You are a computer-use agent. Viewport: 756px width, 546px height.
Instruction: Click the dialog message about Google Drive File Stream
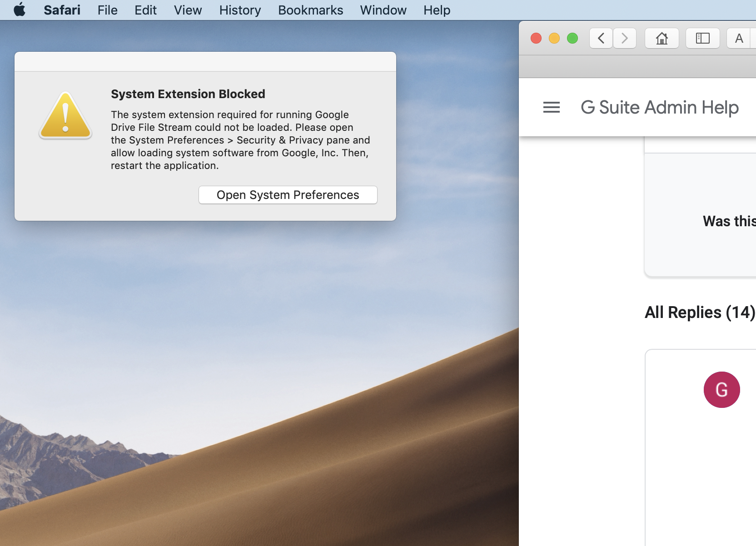240,140
